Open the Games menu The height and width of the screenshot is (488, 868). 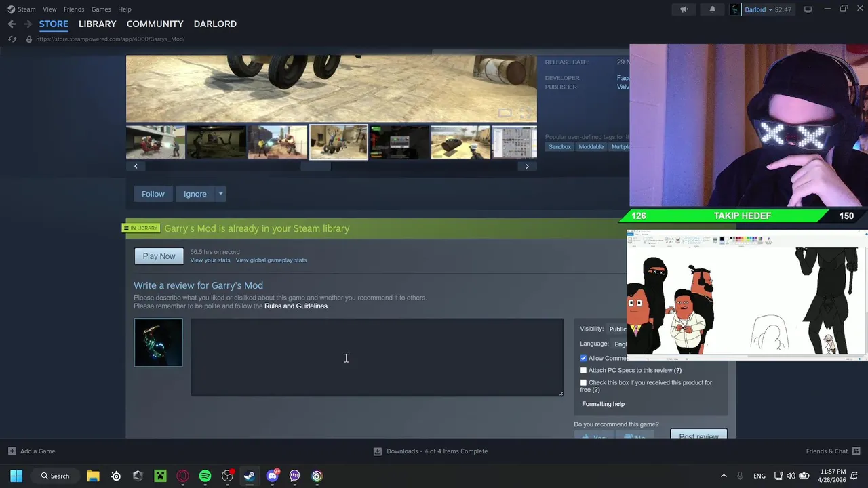click(x=101, y=9)
